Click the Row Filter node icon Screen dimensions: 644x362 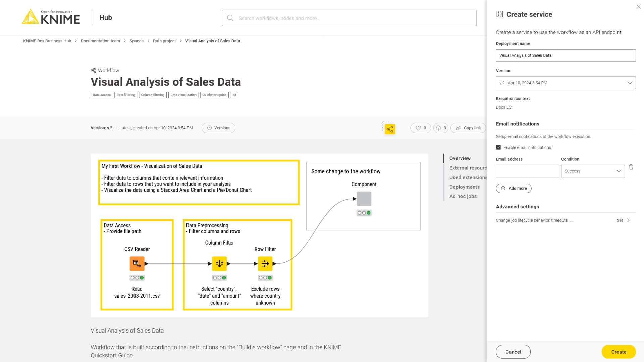(265, 264)
